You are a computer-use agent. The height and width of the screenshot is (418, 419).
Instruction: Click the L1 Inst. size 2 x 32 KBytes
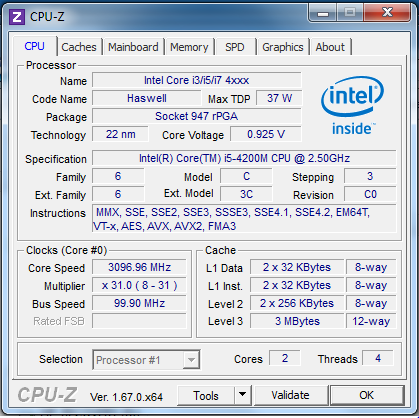[297, 285]
